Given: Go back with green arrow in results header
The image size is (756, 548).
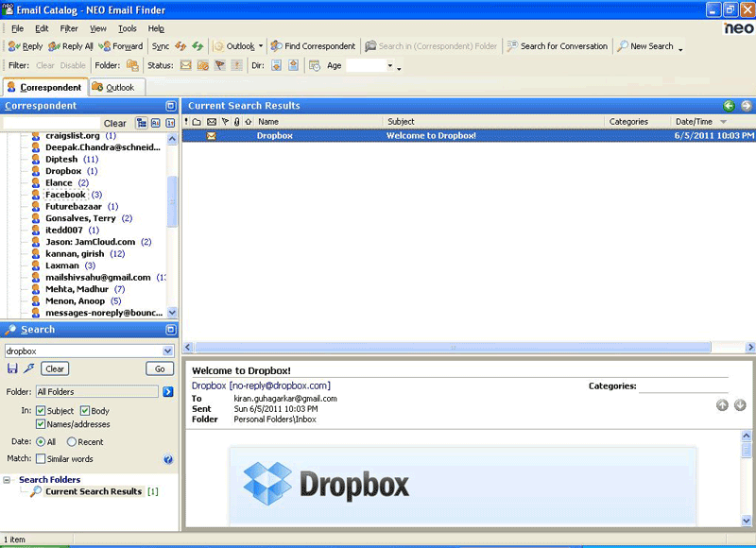Looking at the screenshot, I should 729,106.
